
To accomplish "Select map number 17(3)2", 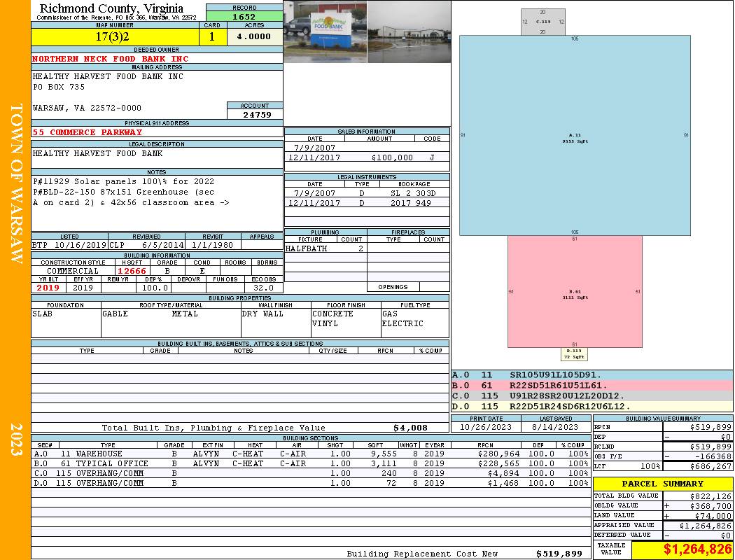I will click(x=113, y=36).
